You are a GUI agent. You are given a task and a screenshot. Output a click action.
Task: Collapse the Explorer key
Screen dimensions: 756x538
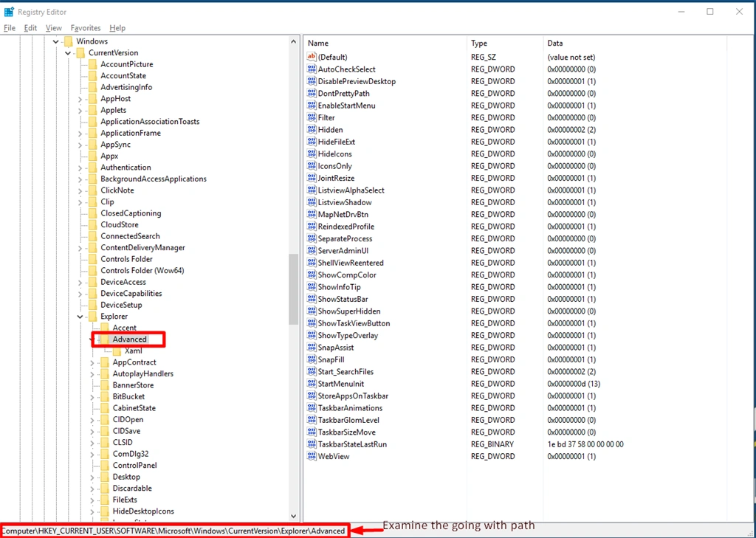coord(80,317)
